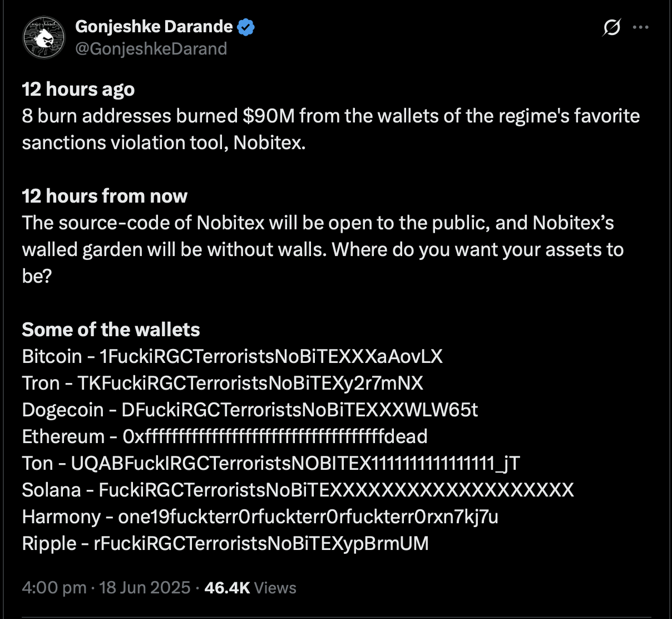Click the Gonjeshke Darande display name
The width and height of the screenshot is (672, 619).
(x=154, y=26)
